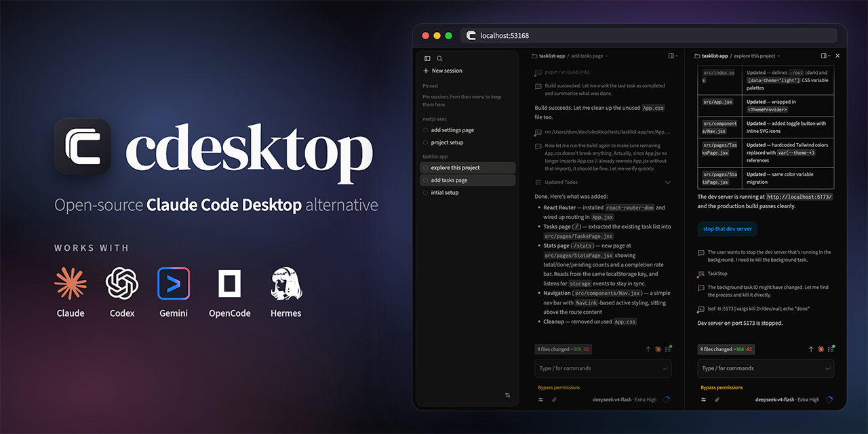Open sliders options icon under right input
This screenshot has height=434, width=868.
coord(703,399)
